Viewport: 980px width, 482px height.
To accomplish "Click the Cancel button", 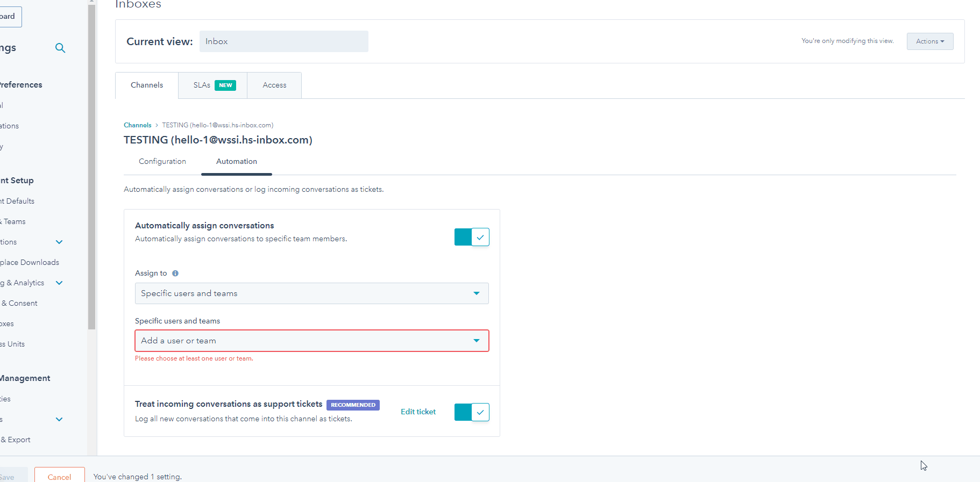I will pos(59,476).
